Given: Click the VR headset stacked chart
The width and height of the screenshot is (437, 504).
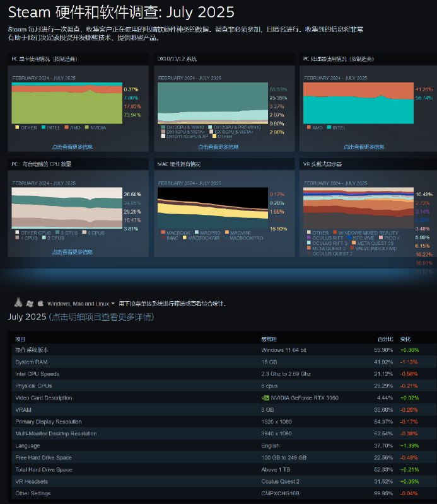Looking at the screenshot, I should (x=358, y=208).
